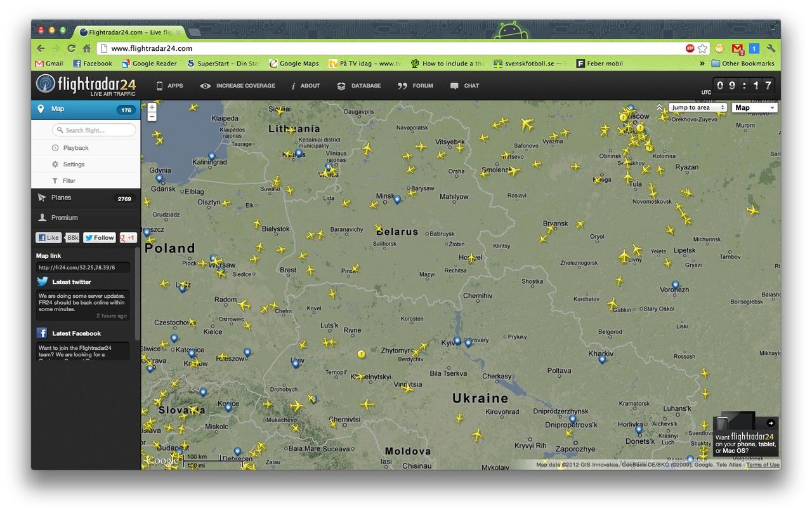Viewport: 812px width, 513px height.
Task: Click the Google +1 button
Action: pos(128,237)
